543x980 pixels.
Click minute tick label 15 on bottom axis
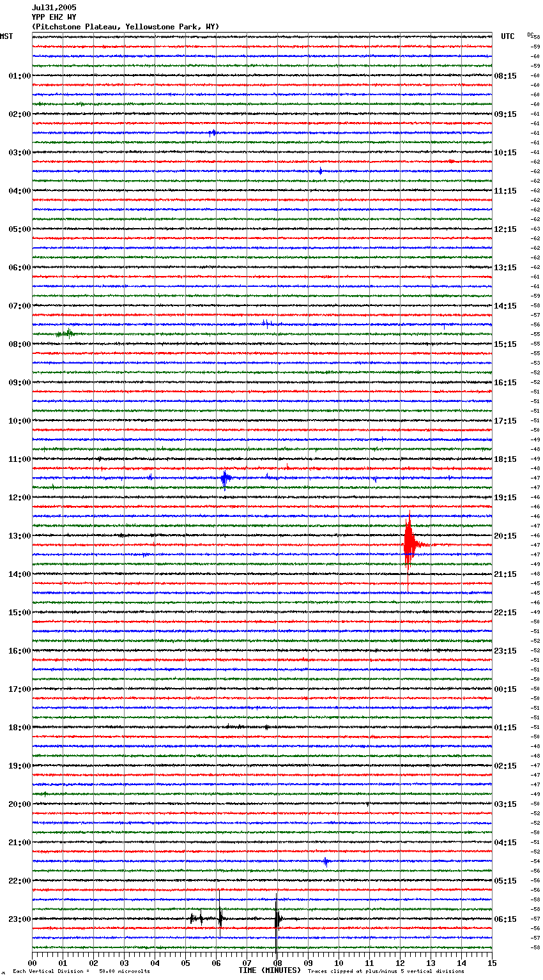492,963
